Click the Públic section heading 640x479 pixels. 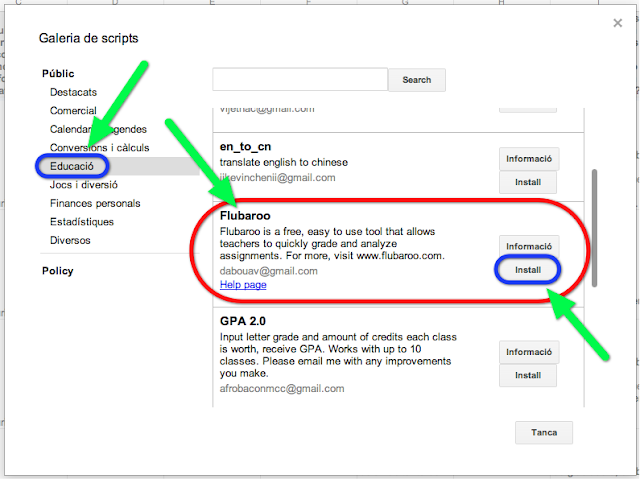click(x=58, y=73)
